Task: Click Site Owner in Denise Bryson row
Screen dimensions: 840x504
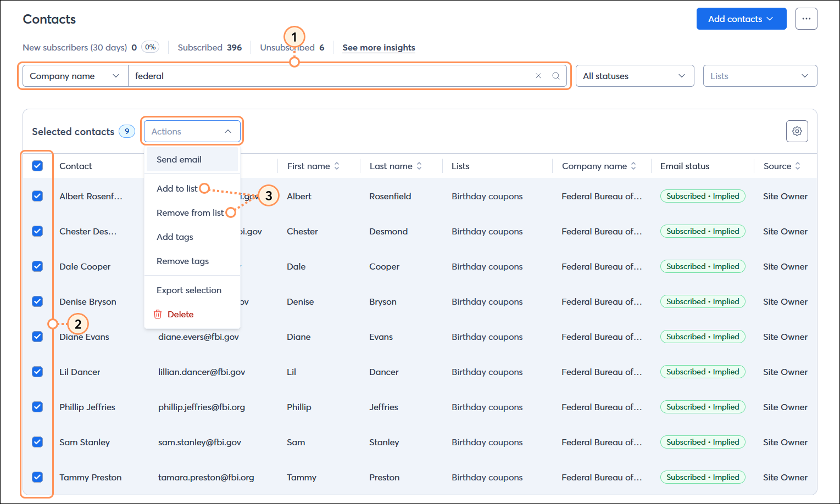Action: (x=785, y=301)
